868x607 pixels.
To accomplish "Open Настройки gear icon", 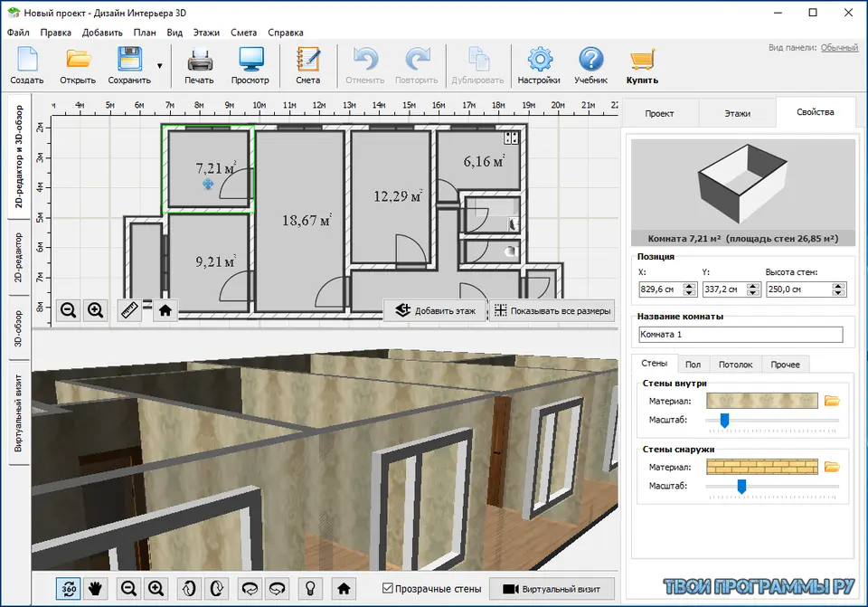I will point(539,65).
